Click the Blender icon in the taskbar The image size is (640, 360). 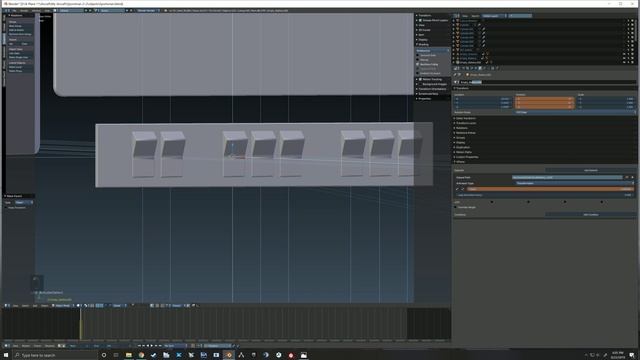point(229,355)
